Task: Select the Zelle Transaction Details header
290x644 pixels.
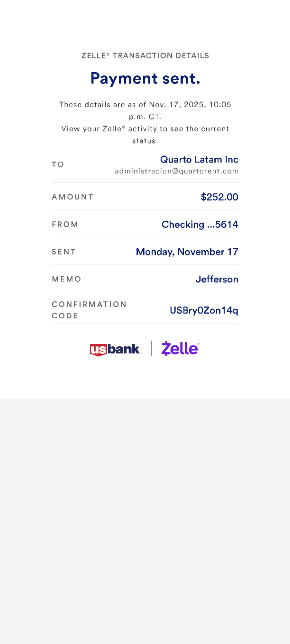Action: point(145,56)
